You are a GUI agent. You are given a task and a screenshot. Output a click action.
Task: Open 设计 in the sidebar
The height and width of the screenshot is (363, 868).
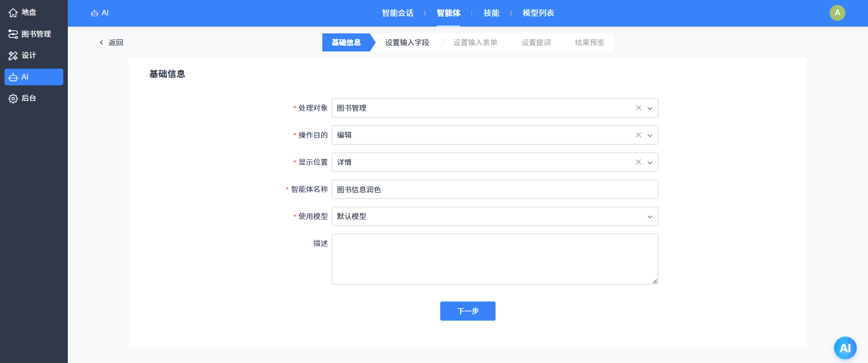point(34,56)
